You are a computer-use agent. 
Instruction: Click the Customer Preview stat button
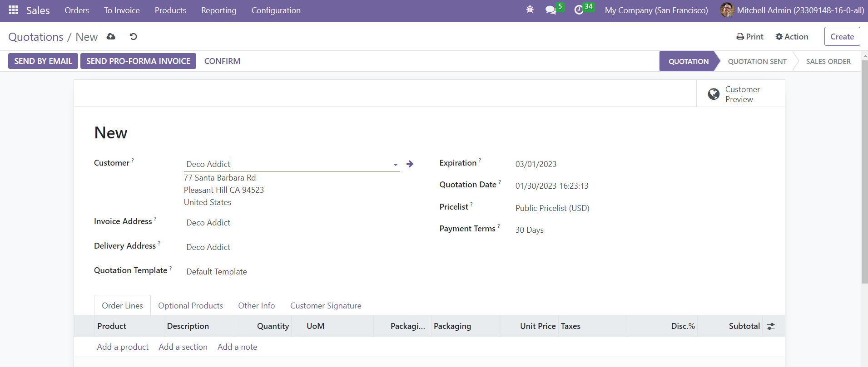coord(740,94)
